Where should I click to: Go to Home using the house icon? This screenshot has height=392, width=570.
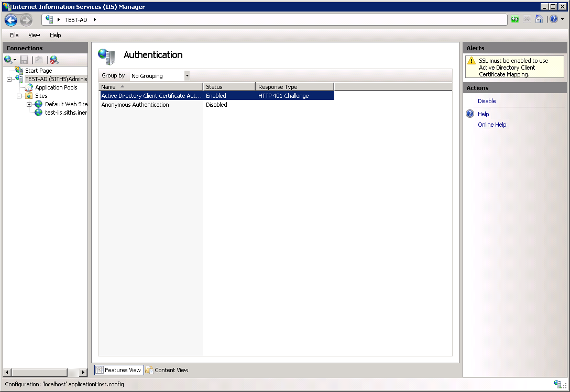tap(539, 19)
